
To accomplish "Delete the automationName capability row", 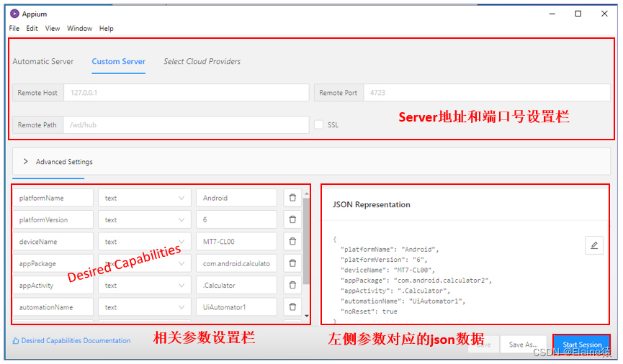I will tap(292, 307).
